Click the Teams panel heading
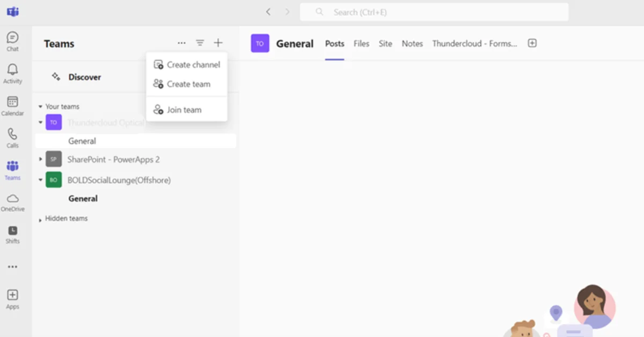Image resolution: width=644 pixels, height=337 pixels. [x=59, y=44]
